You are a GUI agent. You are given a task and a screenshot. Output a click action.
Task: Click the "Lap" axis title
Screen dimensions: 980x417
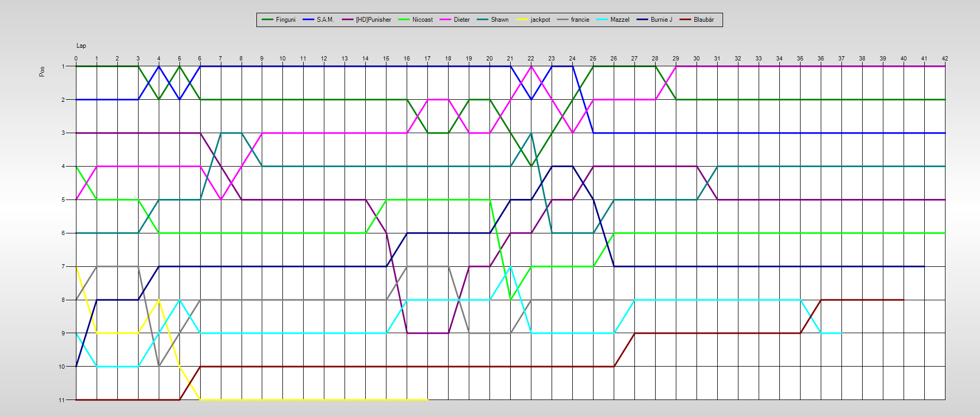(81, 46)
